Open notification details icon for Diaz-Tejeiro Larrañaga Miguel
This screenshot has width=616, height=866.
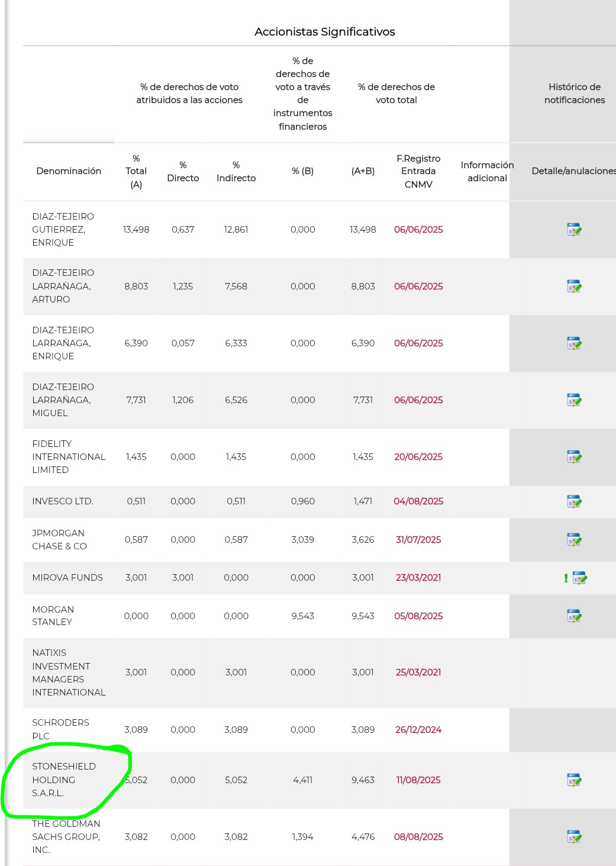tap(574, 400)
